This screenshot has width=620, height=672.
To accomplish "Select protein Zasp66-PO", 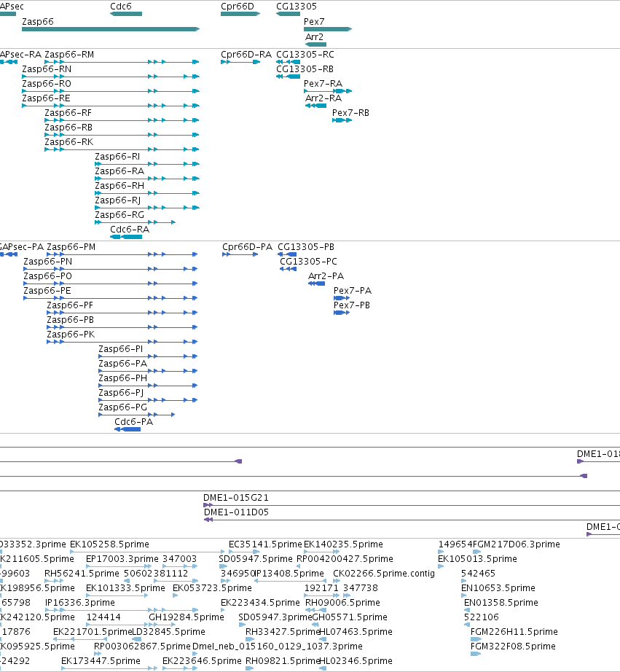I will click(111, 284).
